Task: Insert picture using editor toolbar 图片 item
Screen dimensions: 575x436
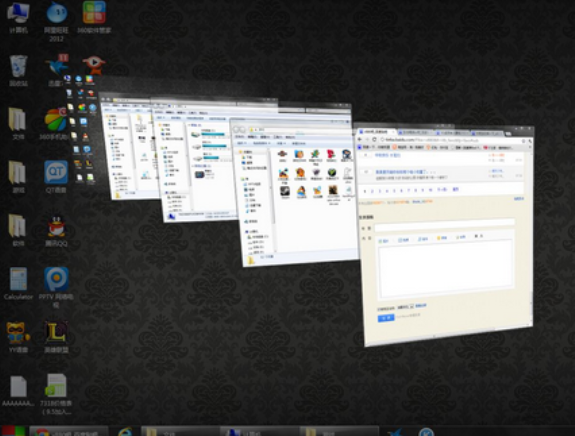Action: (384, 241)
